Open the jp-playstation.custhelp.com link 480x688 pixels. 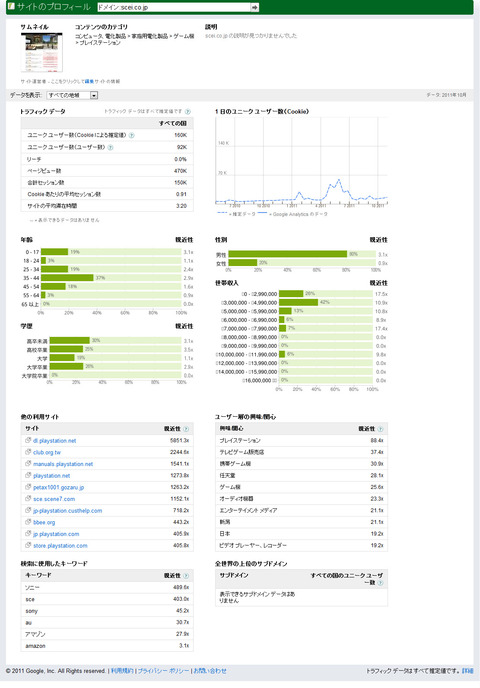pyautogui.click(x=68, y=511)
